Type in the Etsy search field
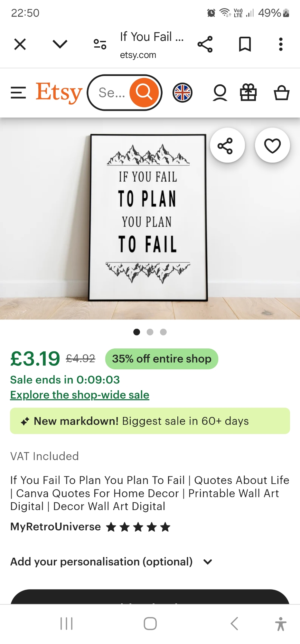 coord(111,93)
